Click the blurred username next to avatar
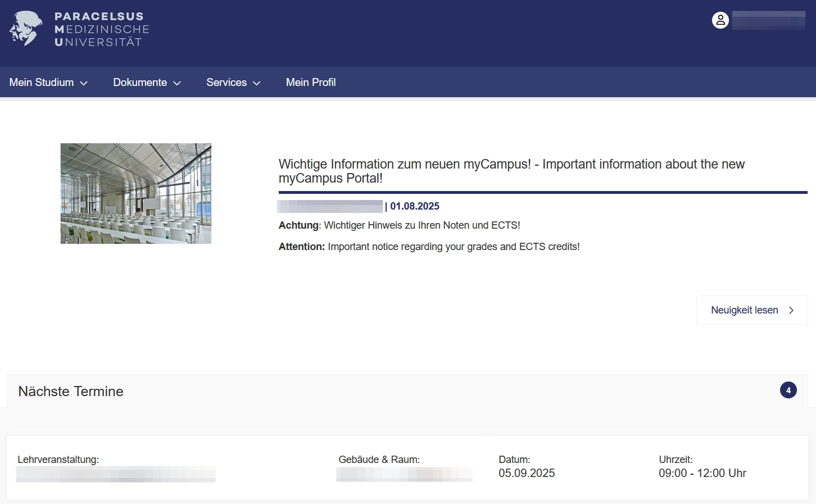816x504 pixels. [x=768, y=20]
